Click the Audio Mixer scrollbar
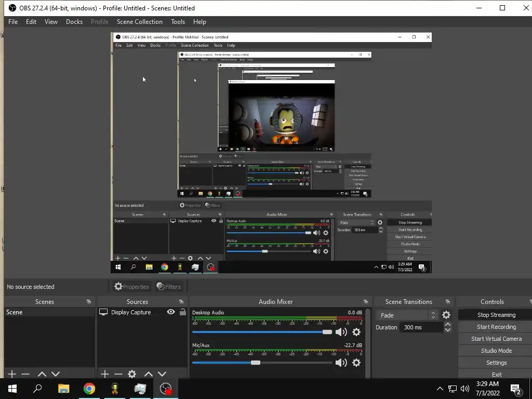The width and height of the screenshot is (532, 399). pos(368,343)
